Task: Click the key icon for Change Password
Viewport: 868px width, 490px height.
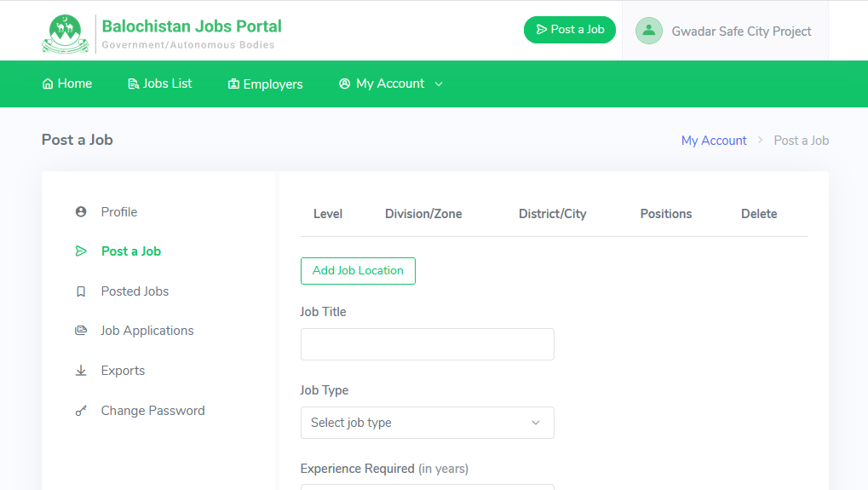Action: tap(81, 411)
